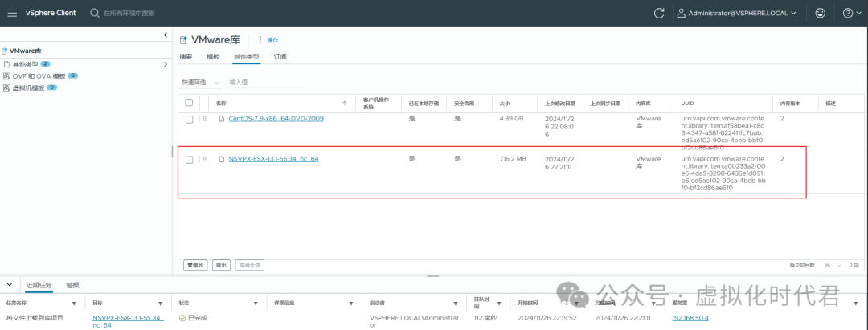The image size is (868, 330).
Task: Click the vSphere Client title
Action: coord(51,13)
